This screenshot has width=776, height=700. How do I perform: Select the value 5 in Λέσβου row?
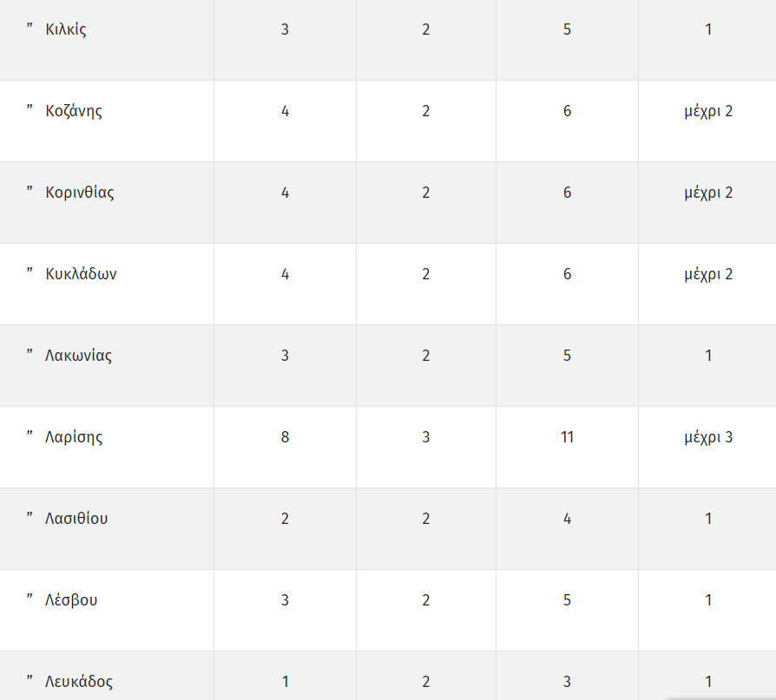pos(567,600)
